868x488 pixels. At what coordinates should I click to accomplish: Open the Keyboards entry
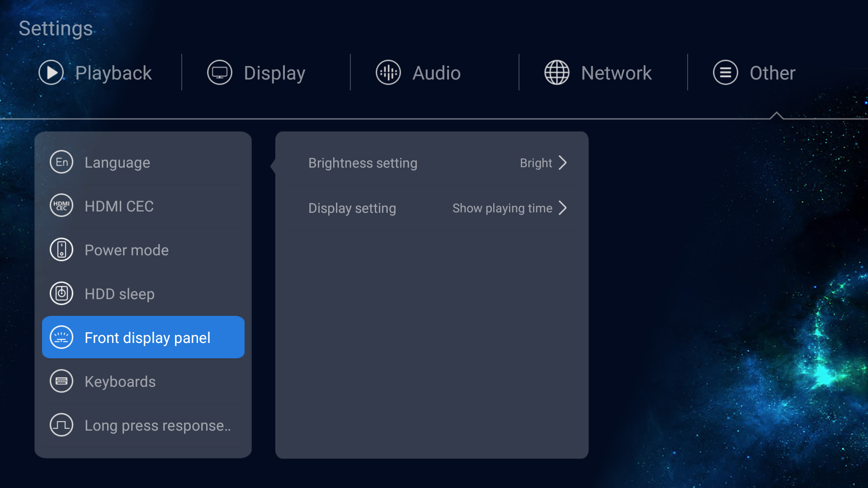[143, 381]
